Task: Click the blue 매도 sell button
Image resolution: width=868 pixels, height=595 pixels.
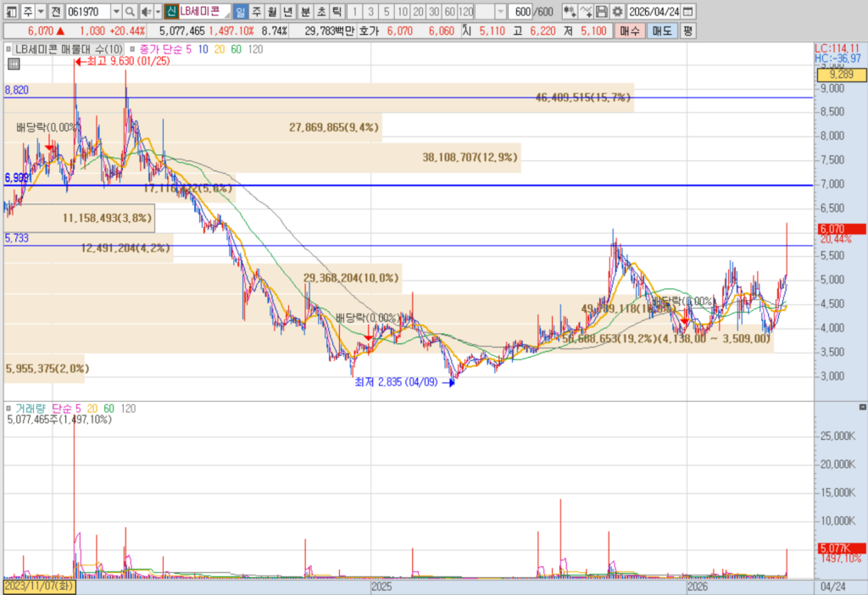Action: pos(662,31)
